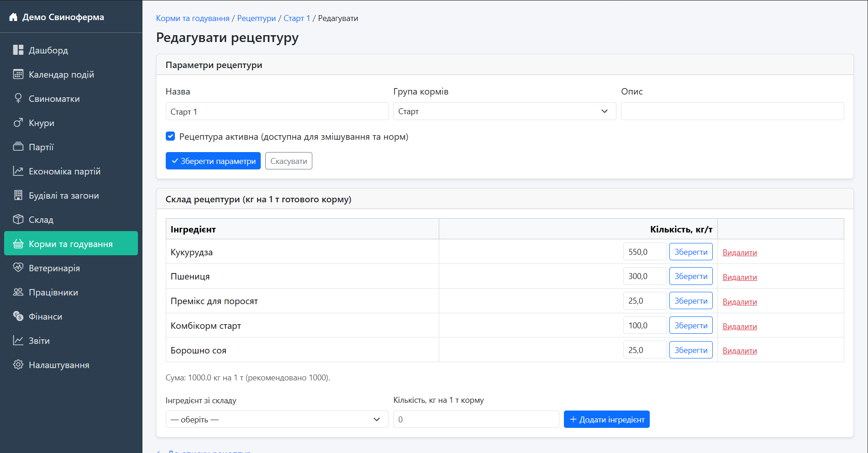This screenshot has height=453, width=868.
Task: Click the heartbeat icon for Ветеринарія
Action: [x=18, y=268]
